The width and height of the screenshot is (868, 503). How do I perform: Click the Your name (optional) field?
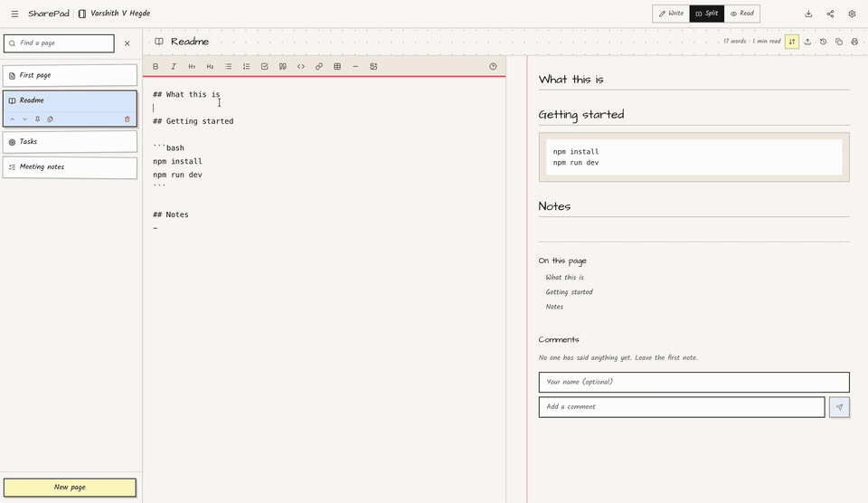coord(693,383)
